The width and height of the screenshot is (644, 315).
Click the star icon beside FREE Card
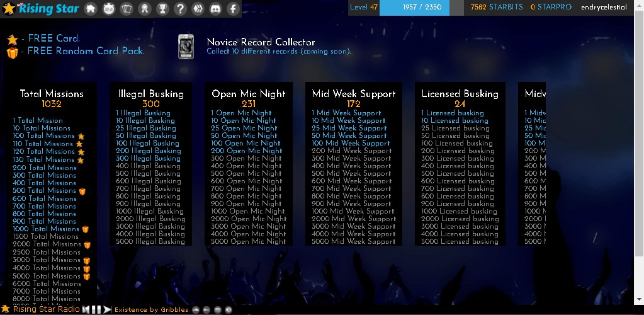click(x=13, y=40)
